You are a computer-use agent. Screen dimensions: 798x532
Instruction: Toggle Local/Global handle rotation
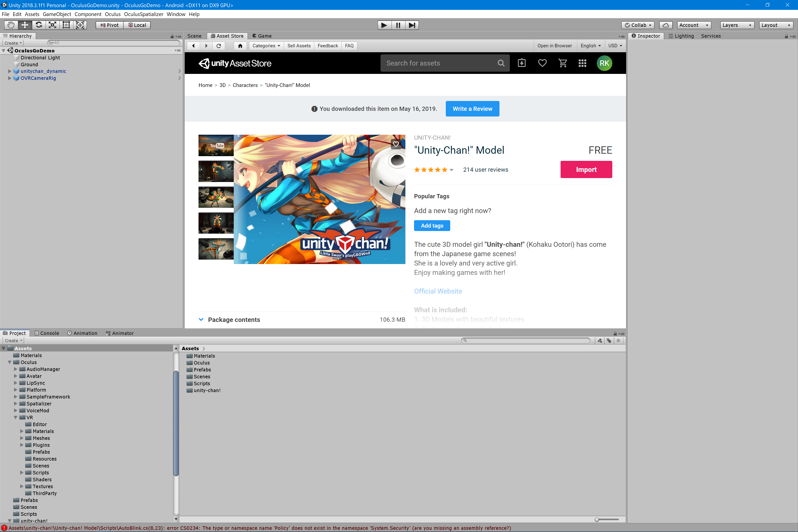pos(137,25)
